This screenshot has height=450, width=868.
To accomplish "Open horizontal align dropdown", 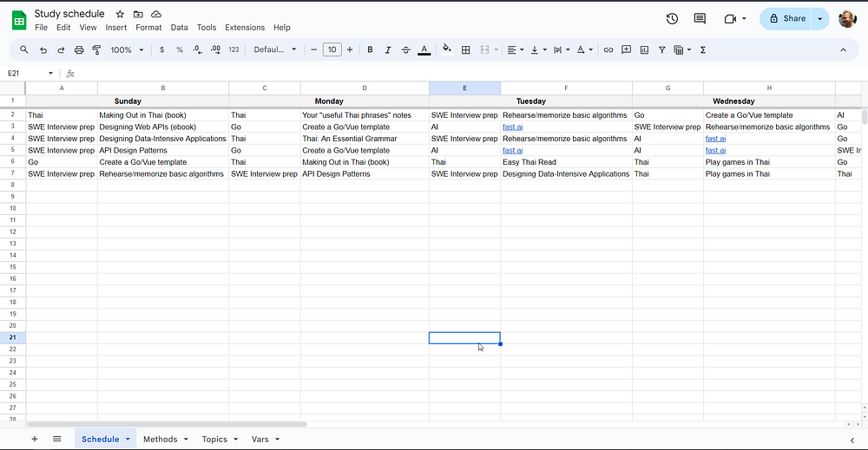I will tap(516, 49).
